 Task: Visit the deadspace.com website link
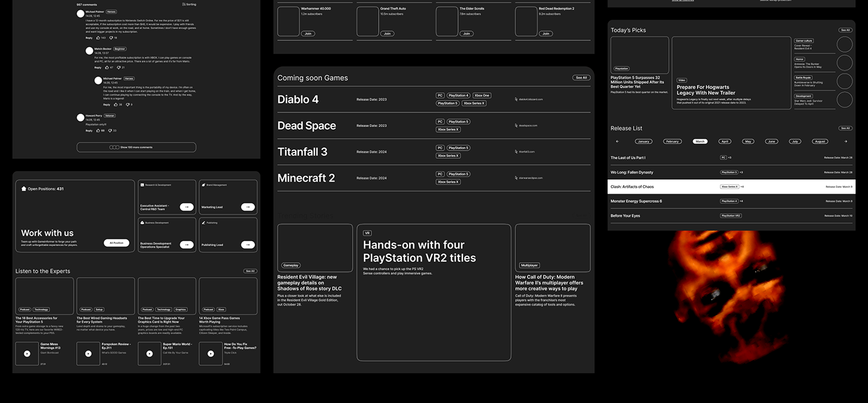coord(527,125)
